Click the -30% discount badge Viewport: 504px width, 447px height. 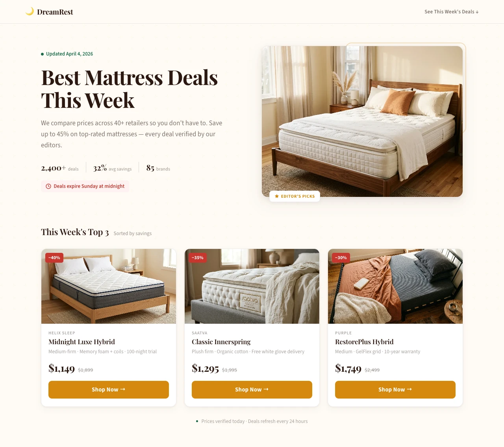pos(341,258)
